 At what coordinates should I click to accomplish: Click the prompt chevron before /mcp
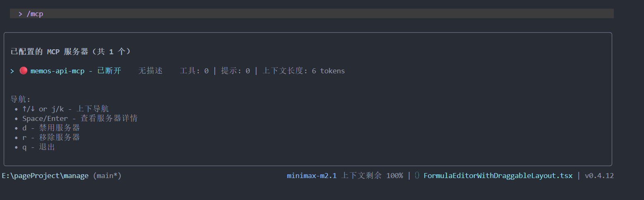tap(20, 14)
